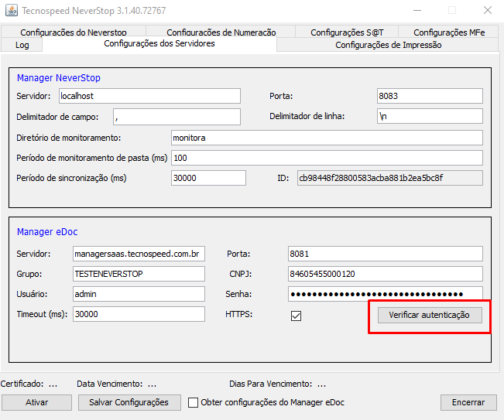
Task: Focus the NeverStop Servidor field with localhost
Action: pyautogui.click(x=149, y=96)
